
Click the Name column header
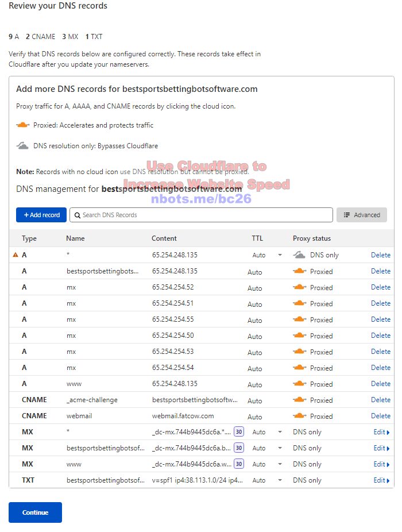pos(75,238)
